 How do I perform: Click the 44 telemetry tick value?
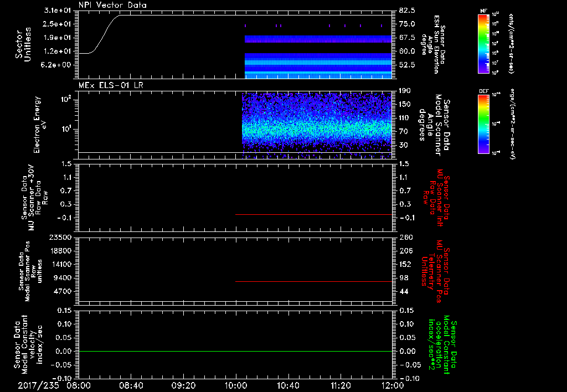(404, 291)
